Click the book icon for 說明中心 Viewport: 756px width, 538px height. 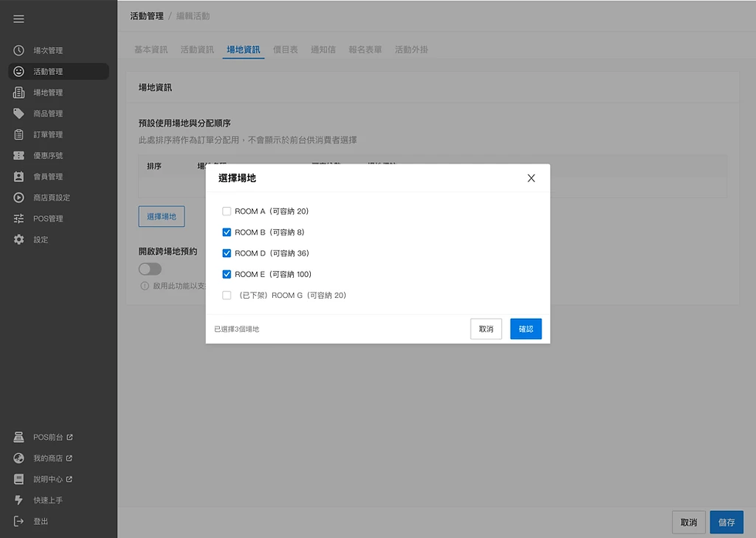(x=19, y=479)
